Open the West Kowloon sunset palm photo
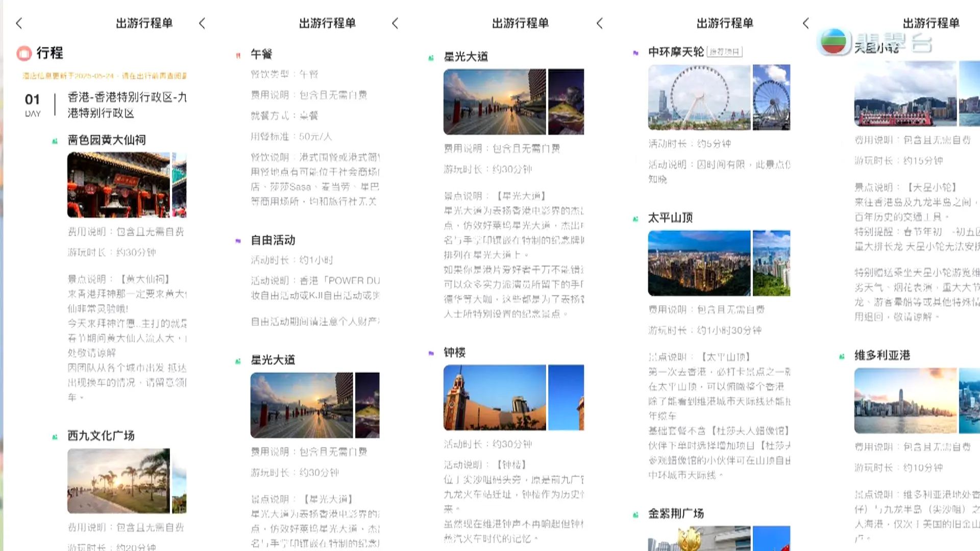The image size is (980, 551). (118, 481)
